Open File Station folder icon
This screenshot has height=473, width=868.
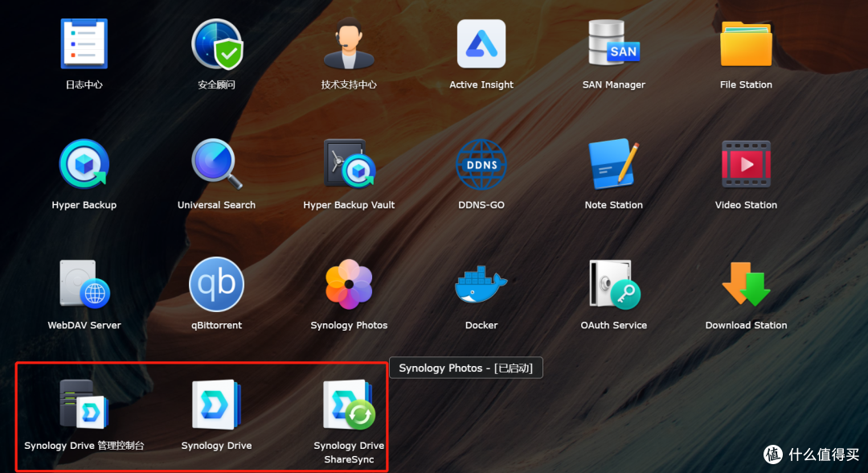click(x=746, y=43)
